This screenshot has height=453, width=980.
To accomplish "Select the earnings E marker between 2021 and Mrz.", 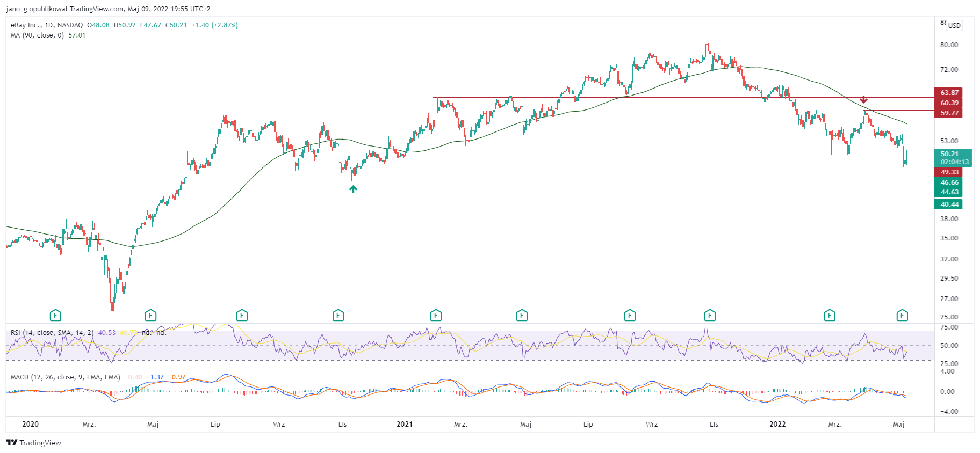I will tap(436, 316).
